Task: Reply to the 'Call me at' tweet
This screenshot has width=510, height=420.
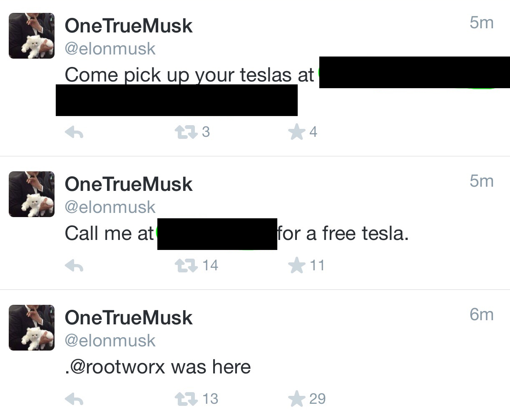Action: (74, 265)
